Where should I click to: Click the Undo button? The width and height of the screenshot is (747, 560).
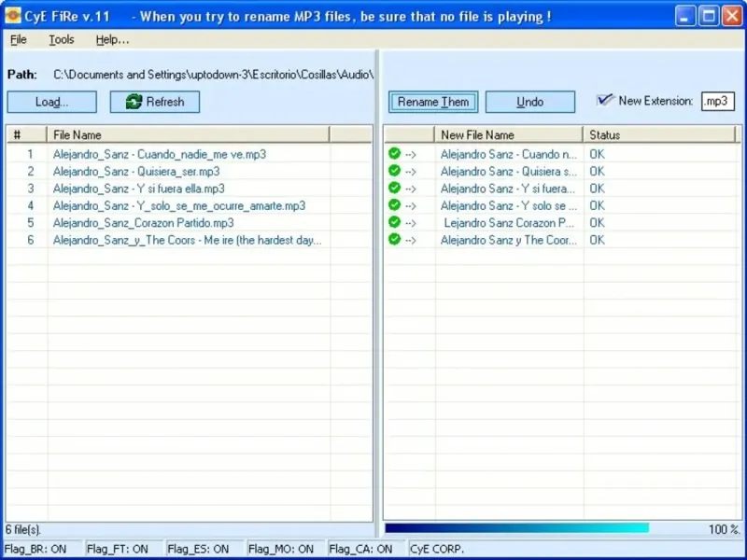530,102
